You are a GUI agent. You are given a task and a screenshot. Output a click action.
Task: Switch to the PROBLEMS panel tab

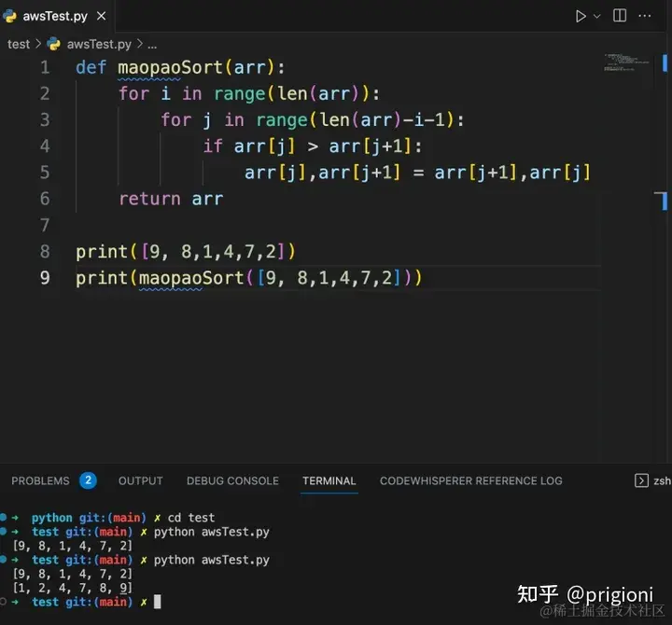coord(40,480)
